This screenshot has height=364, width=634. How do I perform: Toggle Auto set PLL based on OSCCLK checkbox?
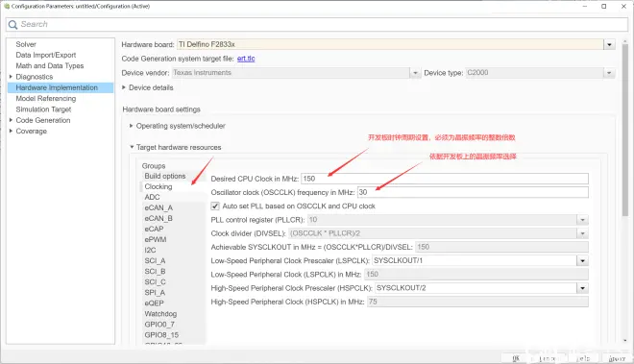coord(215,206)
